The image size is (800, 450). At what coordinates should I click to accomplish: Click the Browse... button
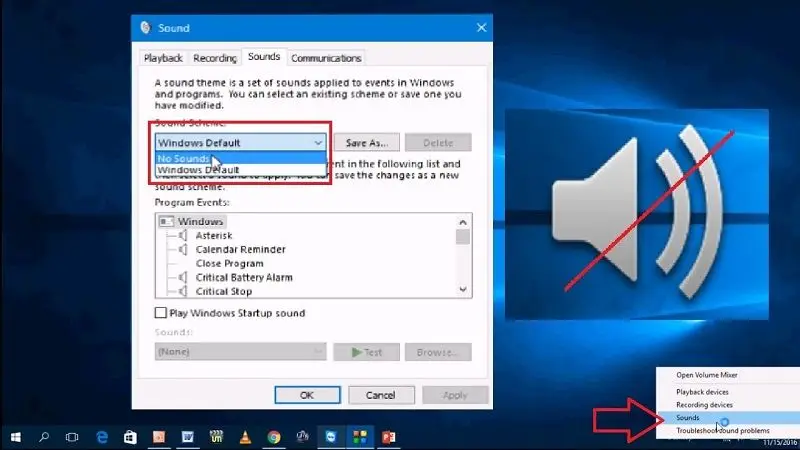(x=438, y=352)
